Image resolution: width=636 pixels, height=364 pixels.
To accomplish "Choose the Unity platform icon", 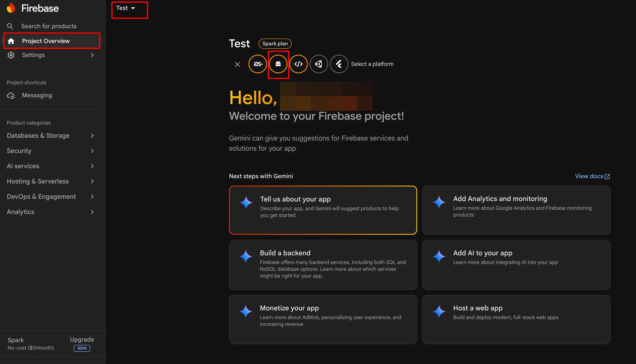I will point(319,64).
